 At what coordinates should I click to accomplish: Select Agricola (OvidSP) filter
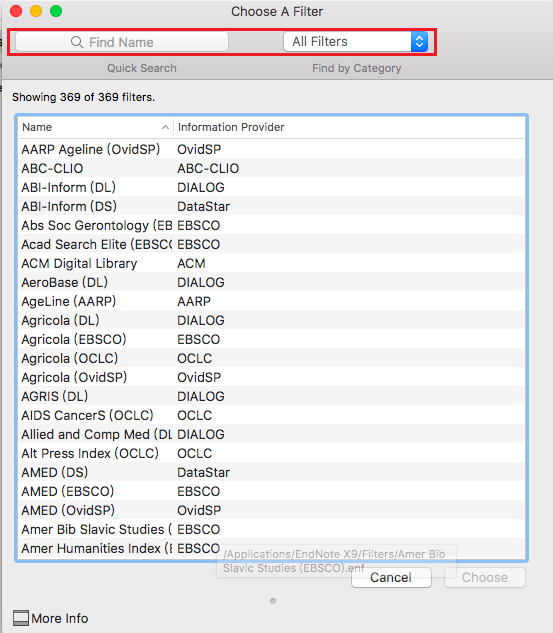pos(271,377)
